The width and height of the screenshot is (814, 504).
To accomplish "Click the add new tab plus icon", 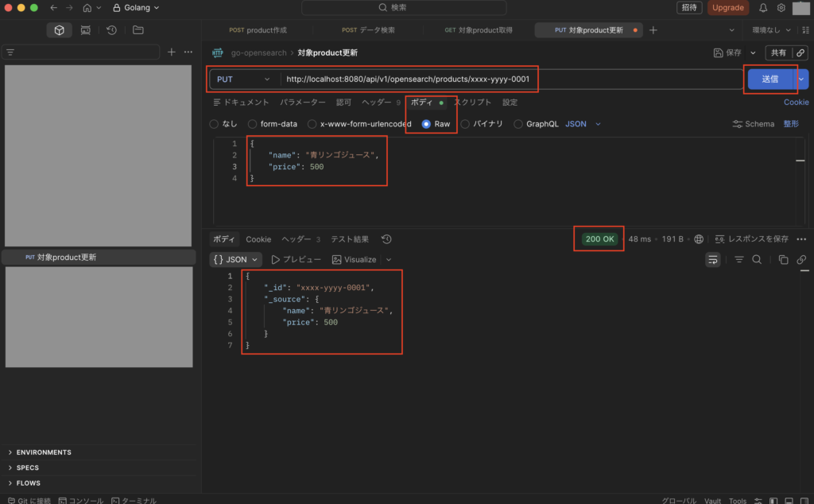I will coord(653,30).
